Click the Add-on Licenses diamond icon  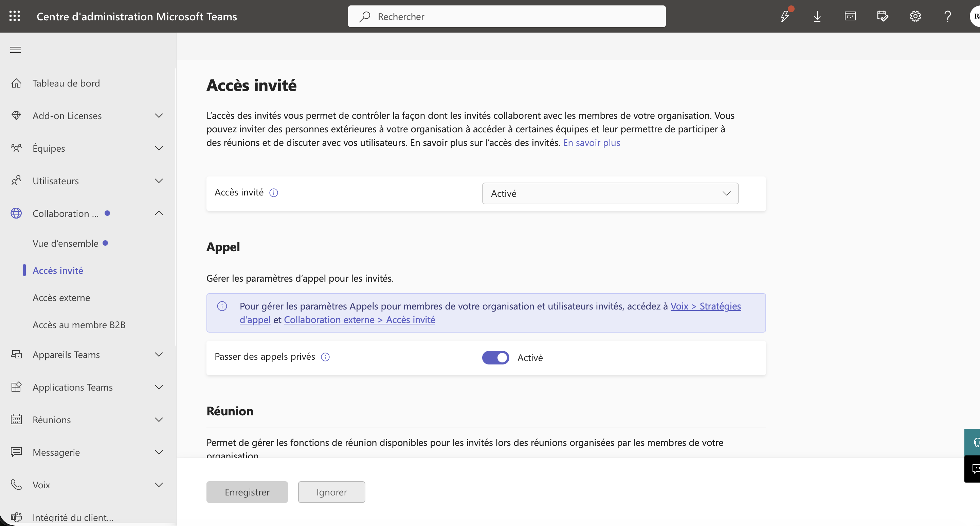pos(16,115)
